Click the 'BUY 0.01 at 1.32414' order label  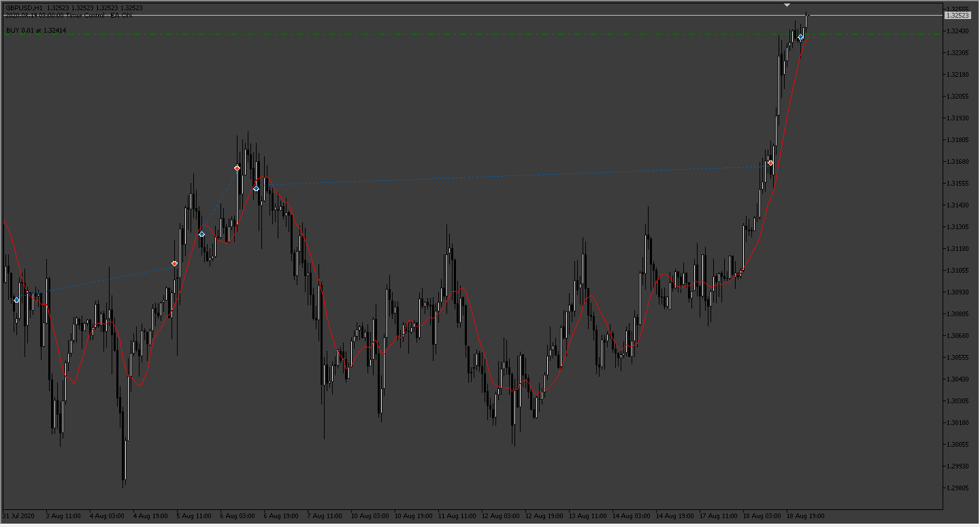(x=36, y=31)
